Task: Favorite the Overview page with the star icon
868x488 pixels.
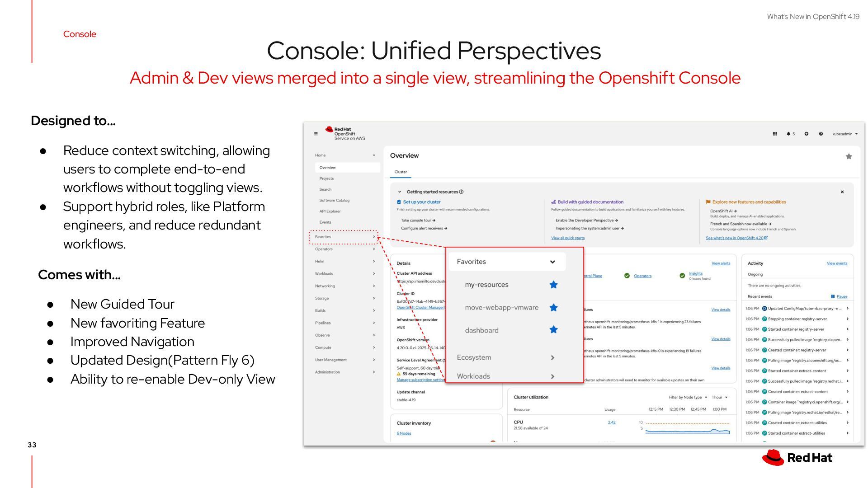Action: pos(849,156)
